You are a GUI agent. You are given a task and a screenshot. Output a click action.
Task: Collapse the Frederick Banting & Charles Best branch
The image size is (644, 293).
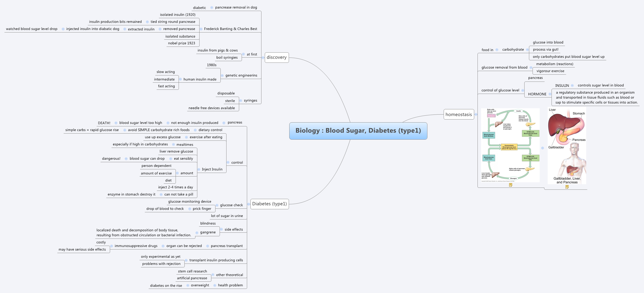pos(201,29)
